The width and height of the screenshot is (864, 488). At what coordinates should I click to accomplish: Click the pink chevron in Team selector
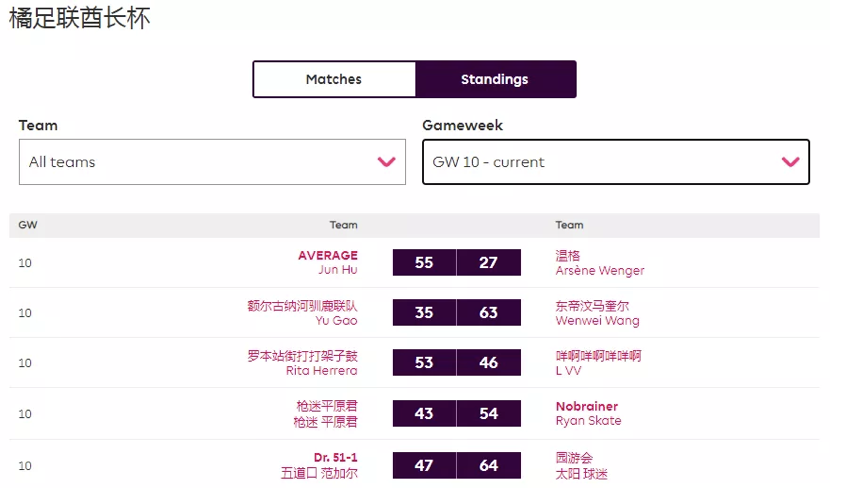pyautogui.click(x=386, y=162)
